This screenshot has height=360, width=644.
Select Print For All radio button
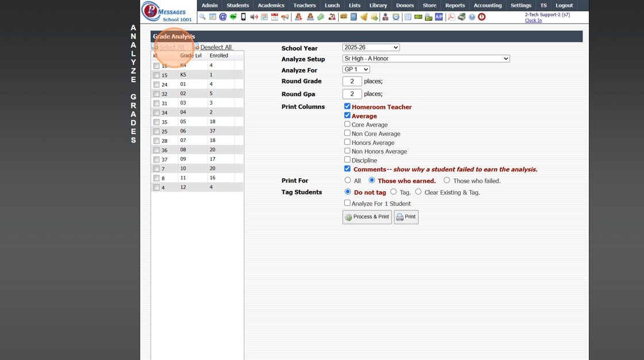click(x=348, y=180)
